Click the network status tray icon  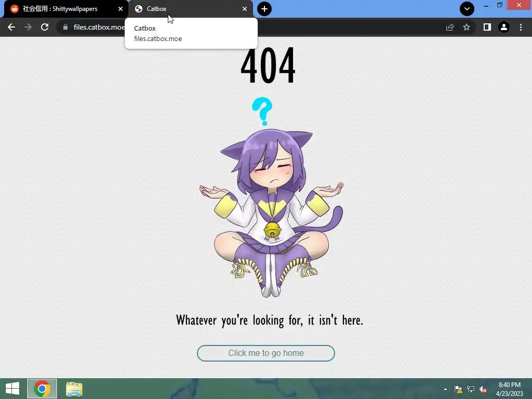471,389
